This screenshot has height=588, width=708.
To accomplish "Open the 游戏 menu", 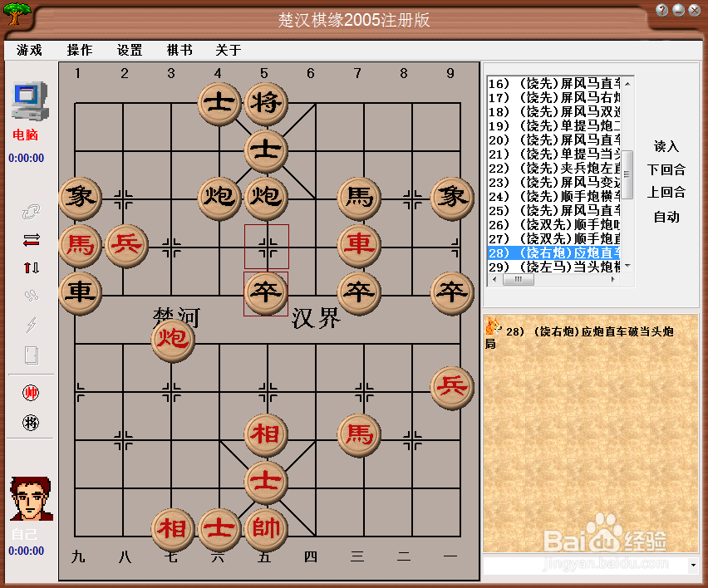I will (x=29, y=50).
